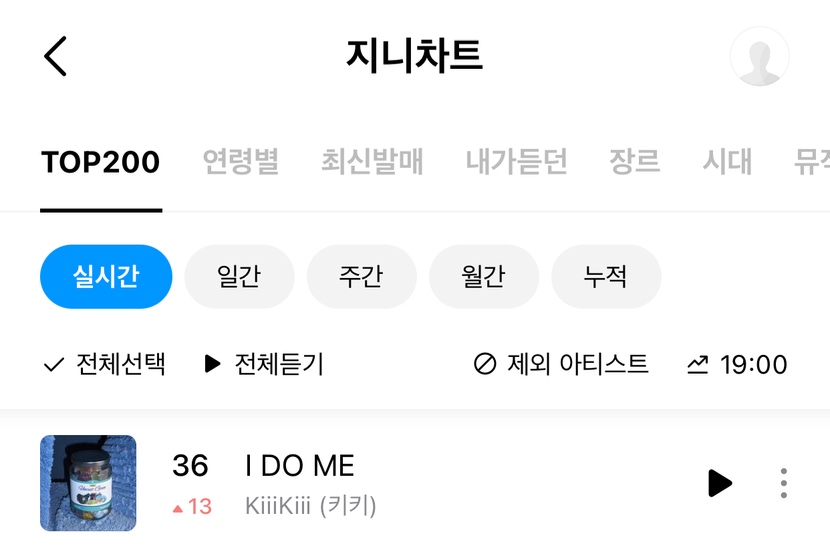The width and height of the screenshot is (830, 554).
Task: Select the 실시간 realtime filter
Action: (106, 277)
